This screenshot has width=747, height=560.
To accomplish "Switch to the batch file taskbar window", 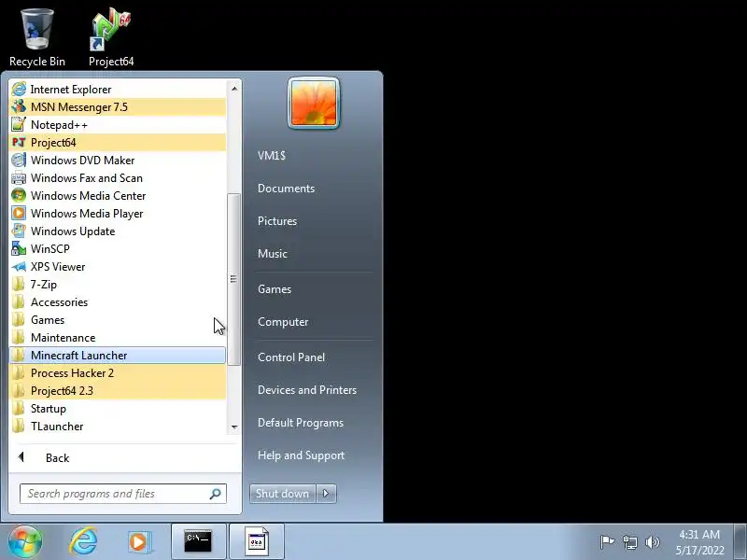I will click(257, 541).
